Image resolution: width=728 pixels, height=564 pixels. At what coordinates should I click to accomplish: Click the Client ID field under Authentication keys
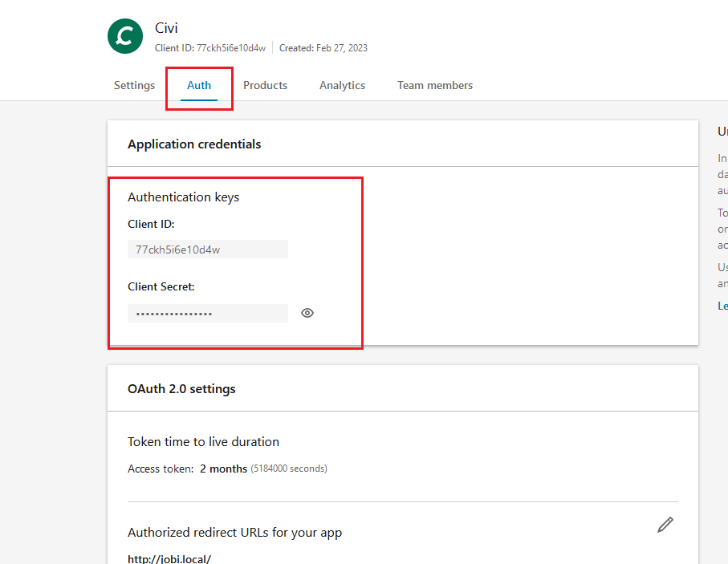coord(207,250)
